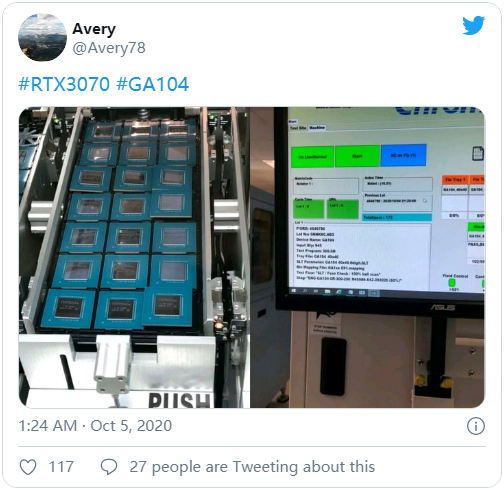This screenshot has width=504, height=490.
Task: Click the green Start button in the photo
Action: 357,156
